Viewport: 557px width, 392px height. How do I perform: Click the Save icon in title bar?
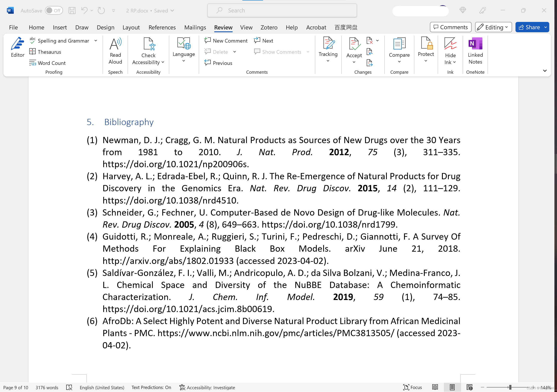pyautogui.click(x=72, y=11)
